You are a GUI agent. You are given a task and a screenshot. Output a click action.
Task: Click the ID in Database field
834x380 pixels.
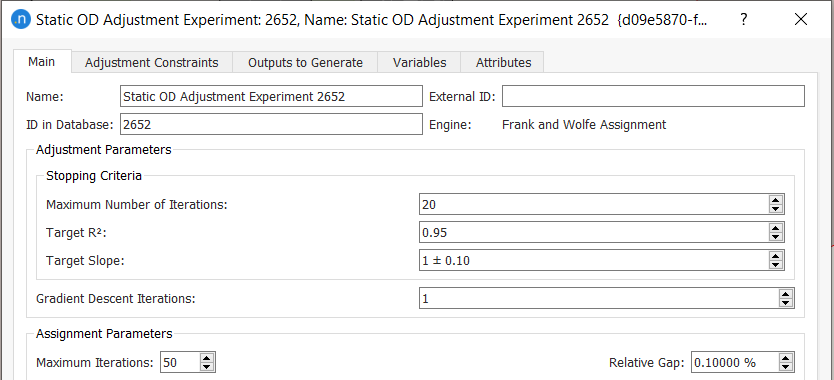pyautogui.click(x=271, y=125)
